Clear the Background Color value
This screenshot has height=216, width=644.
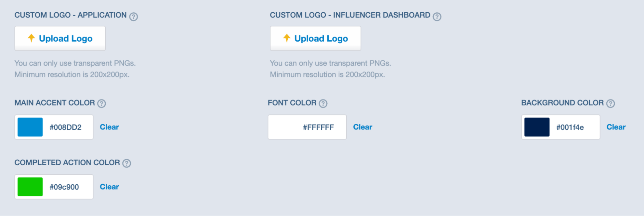(616, 127)
